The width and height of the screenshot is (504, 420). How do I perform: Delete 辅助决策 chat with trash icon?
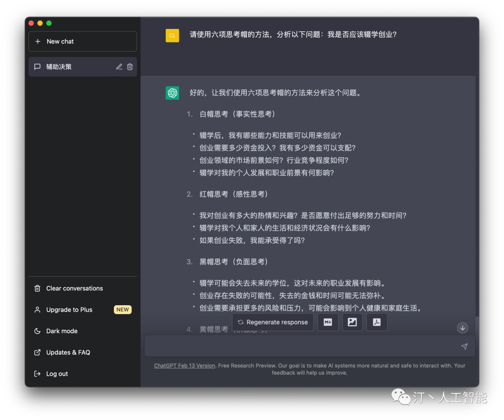click(x=130, y=67)
